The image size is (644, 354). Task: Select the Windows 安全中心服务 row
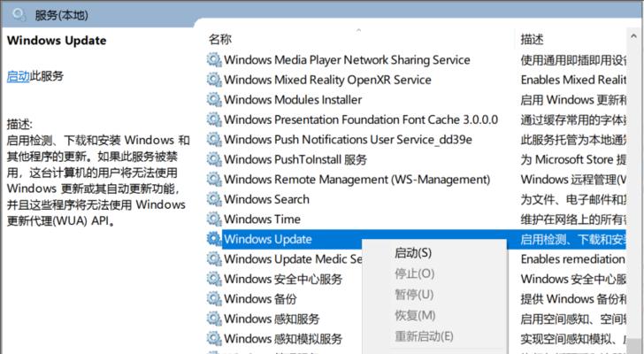pos(283,279)
